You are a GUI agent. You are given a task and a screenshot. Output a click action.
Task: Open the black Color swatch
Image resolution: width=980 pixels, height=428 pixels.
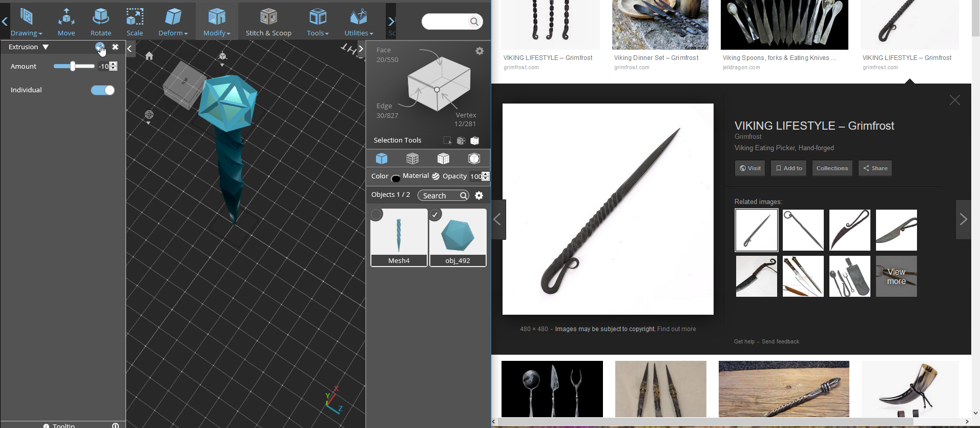395,178
